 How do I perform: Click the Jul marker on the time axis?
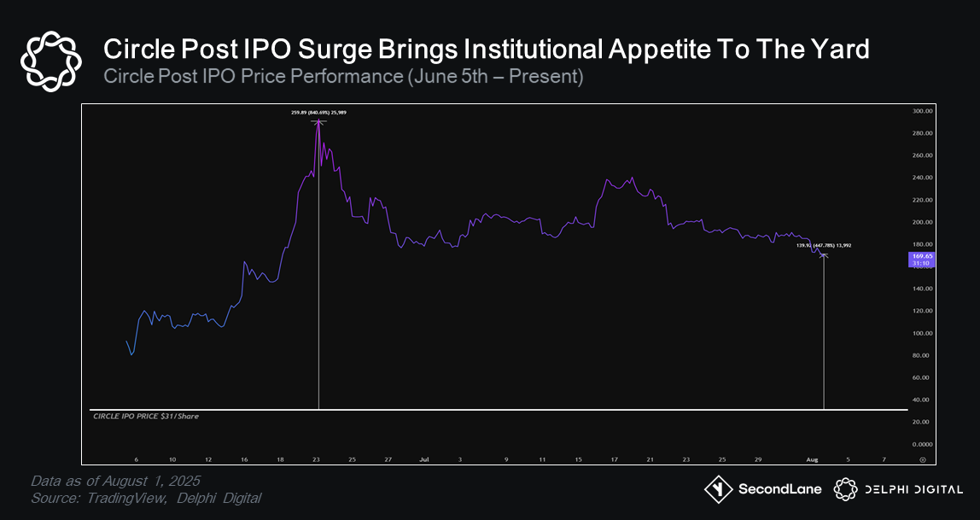tap(423, 459)
